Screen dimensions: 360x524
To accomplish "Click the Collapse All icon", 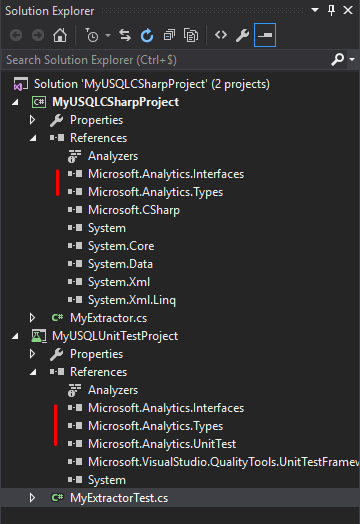I will coord(169,35).
